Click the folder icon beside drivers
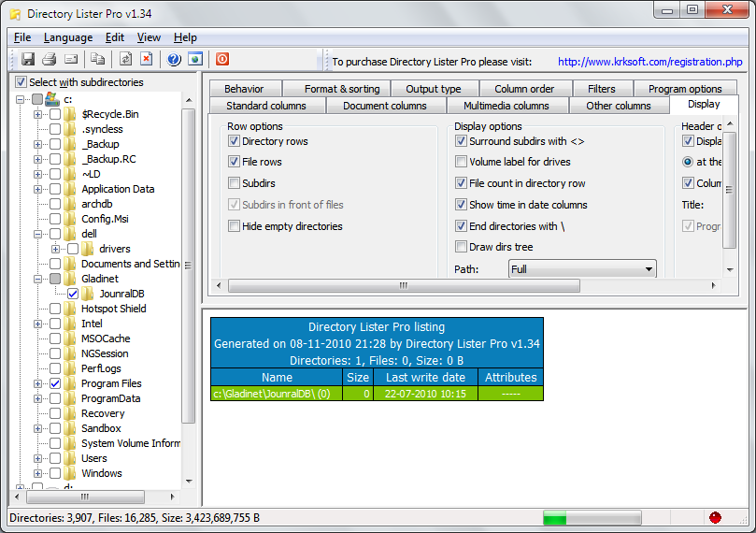Screen dimensions: 756x533 tap(88, 249)
